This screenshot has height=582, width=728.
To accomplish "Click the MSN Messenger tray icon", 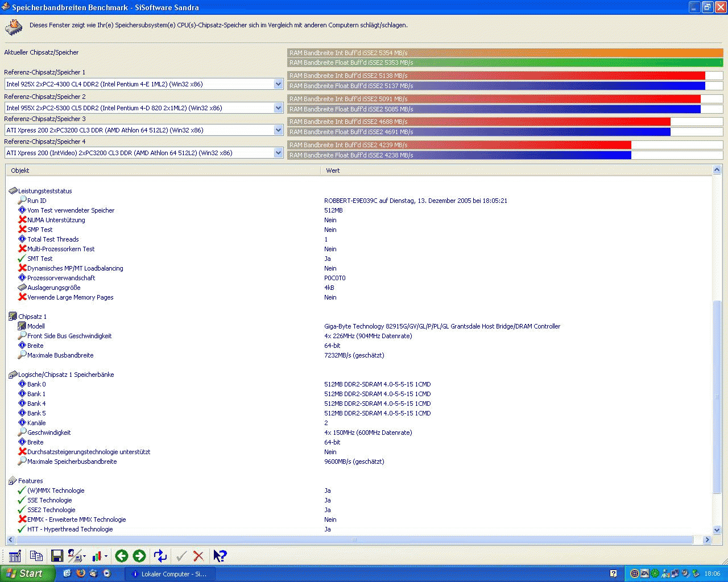I will point(665,573).
